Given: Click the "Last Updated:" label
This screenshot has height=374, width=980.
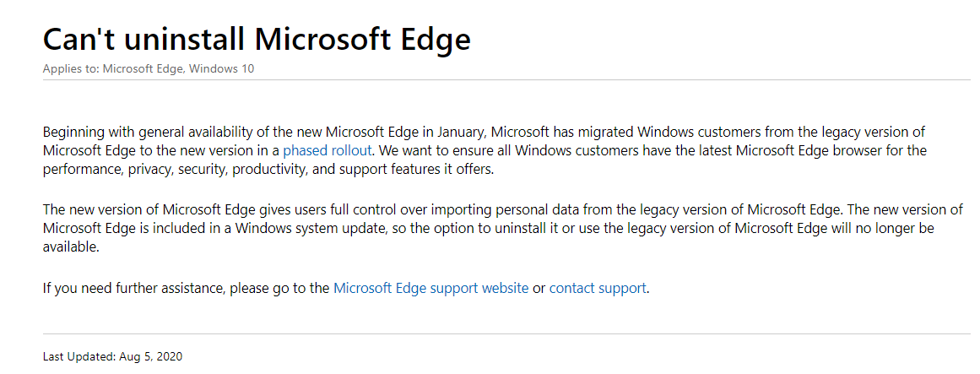Looking at the screenshot, I should click(79, 357).
